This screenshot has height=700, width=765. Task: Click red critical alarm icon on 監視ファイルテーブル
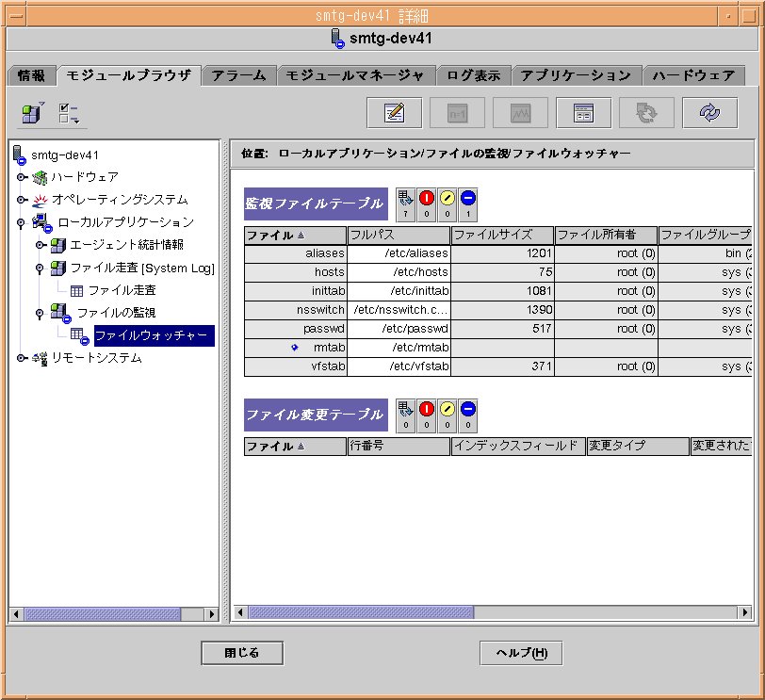427,198
